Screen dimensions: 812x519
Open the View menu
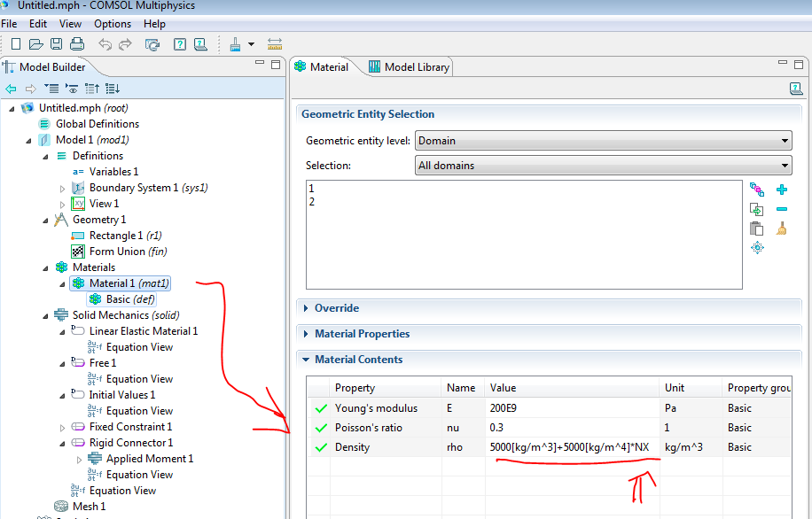pyautogui.click(x=70, y=24)
